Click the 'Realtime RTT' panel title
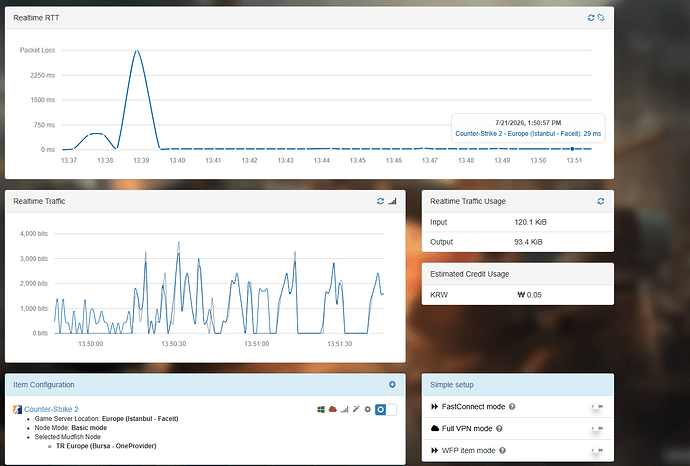Image resolution: width=690 pixels, height=466 pixels. pyautogui.click(x=36, y=18)
